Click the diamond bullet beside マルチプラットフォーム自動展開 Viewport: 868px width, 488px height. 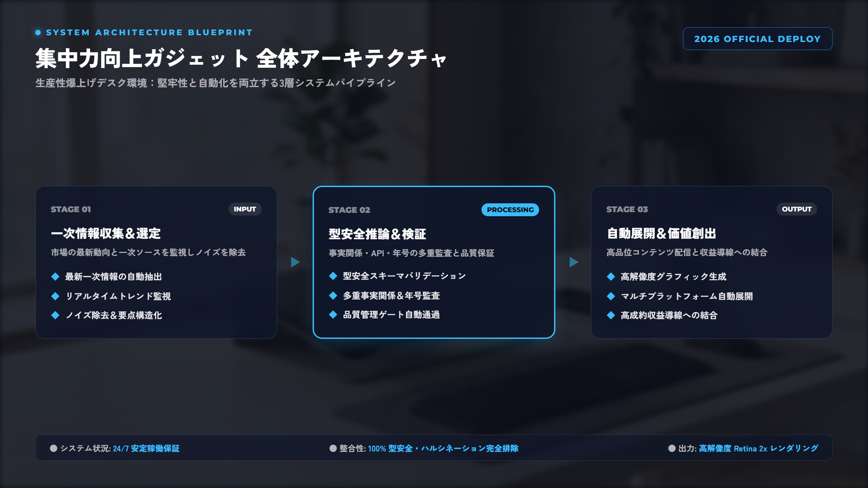(611, 296)
